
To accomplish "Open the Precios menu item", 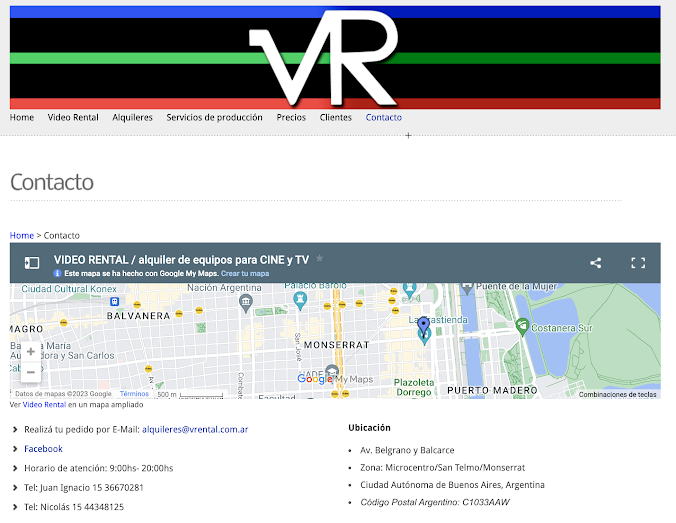I will (x=291, y=117).
